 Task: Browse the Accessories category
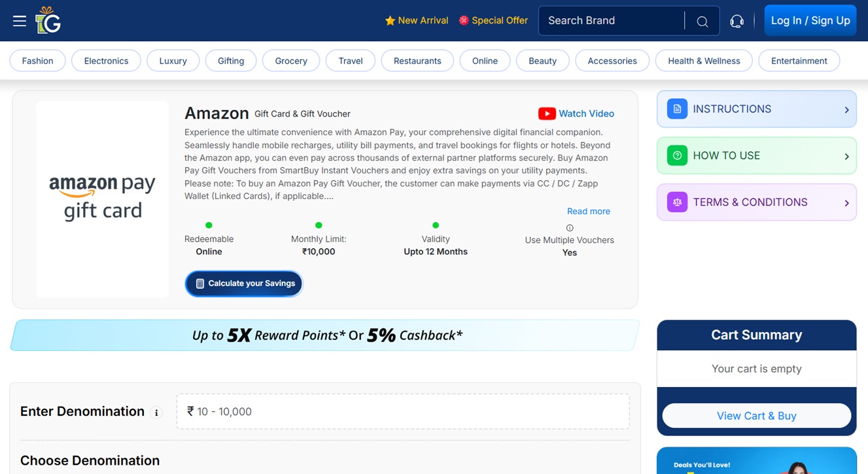(x=612, y=61)
